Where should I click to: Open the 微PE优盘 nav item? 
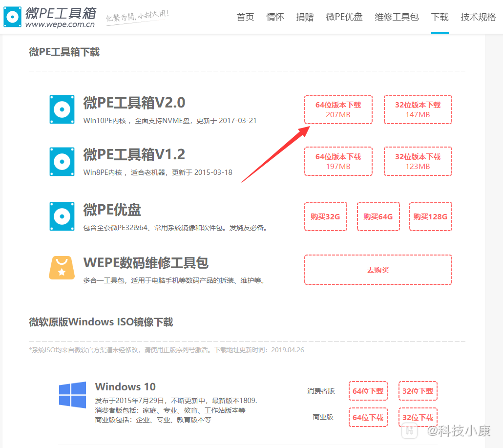pyautogui.click(x=344, y=17)
